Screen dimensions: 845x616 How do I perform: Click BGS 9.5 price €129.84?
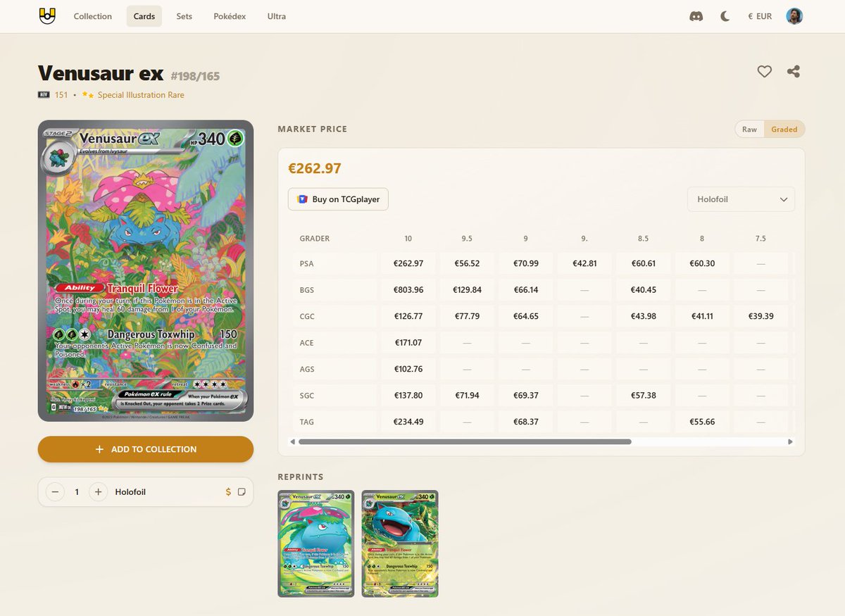tap(467, 290)
